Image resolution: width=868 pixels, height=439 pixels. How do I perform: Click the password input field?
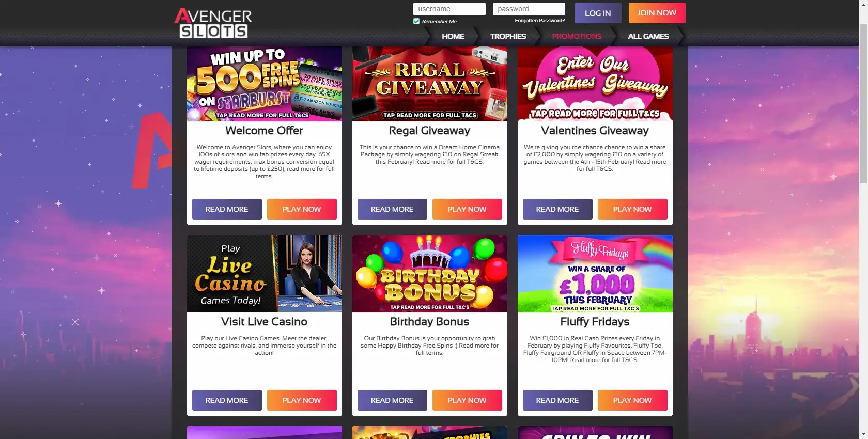[x=529, y=9]
